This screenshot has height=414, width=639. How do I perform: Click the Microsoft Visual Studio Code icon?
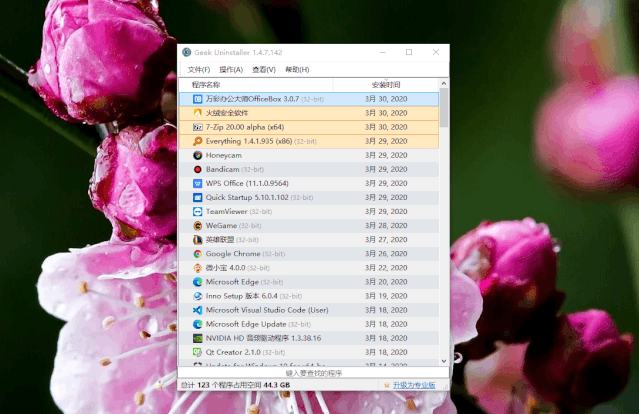(198, 310)
